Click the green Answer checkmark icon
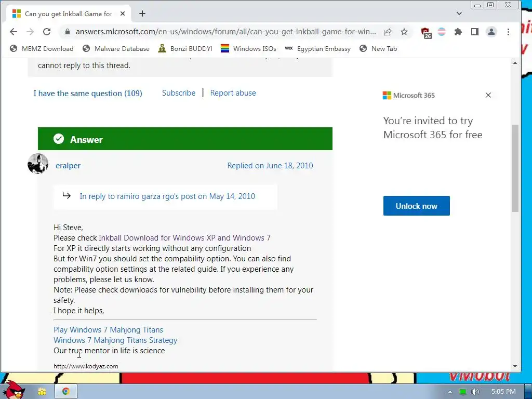The width and height of the screenshot is (532, 399). [x=59, y=139]
